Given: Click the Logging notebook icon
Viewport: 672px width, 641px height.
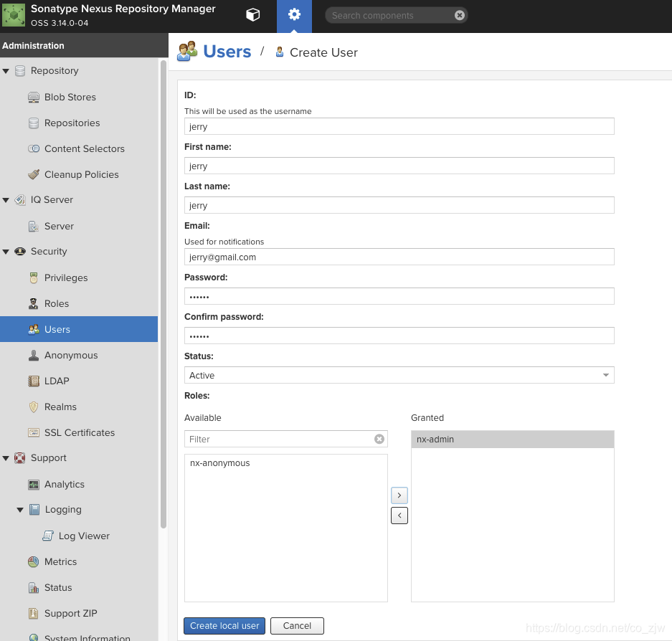Looking at the screenshot, I should pos(34,510).
